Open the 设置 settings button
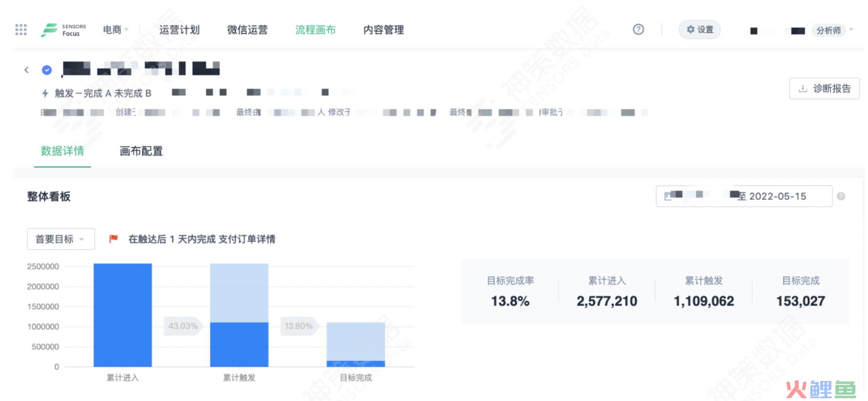868x401 pixels. (700, 30)
